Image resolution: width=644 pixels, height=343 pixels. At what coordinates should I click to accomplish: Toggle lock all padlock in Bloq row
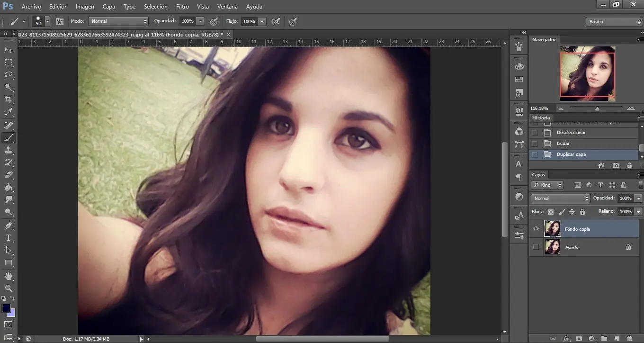click(582, 212)
